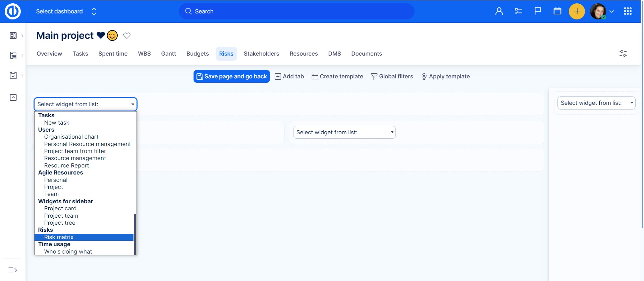Open the Select dashboard dropdown
Image resolution: width=644 pixels, height=281 pixels.
66,11
